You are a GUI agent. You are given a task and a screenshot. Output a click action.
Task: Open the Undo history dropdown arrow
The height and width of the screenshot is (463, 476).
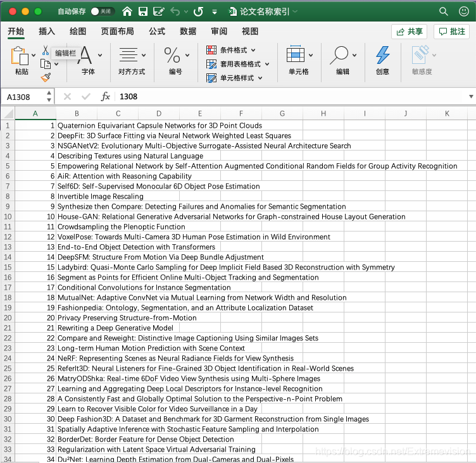[186, 12]
